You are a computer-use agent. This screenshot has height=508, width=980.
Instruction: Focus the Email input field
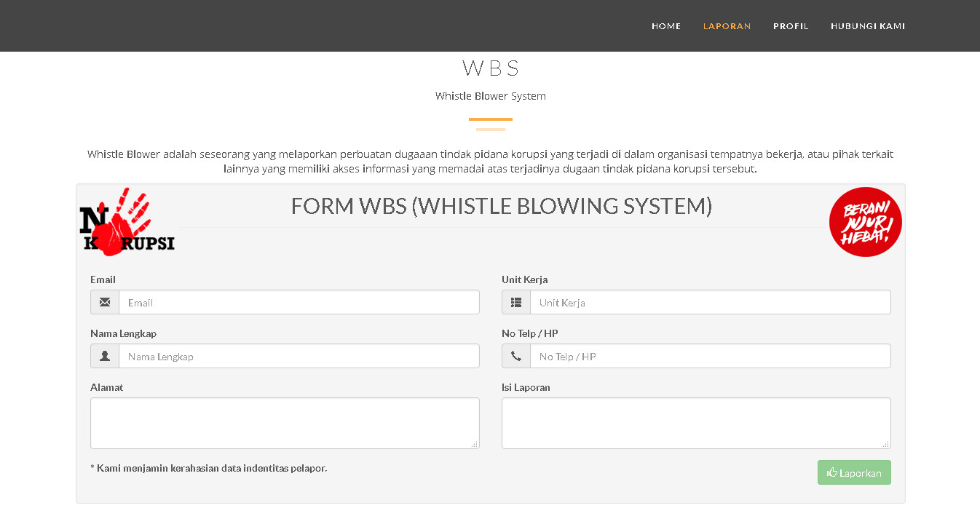pos(299,302)
